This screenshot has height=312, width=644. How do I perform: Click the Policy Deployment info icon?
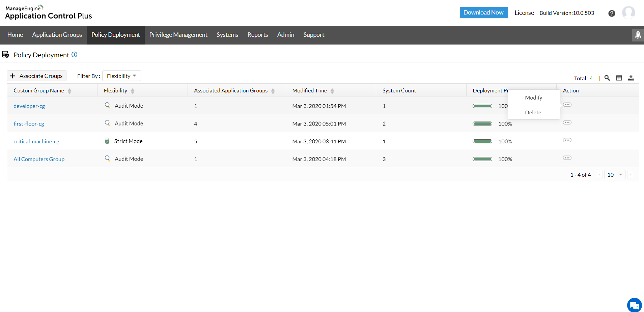(75, 55)
